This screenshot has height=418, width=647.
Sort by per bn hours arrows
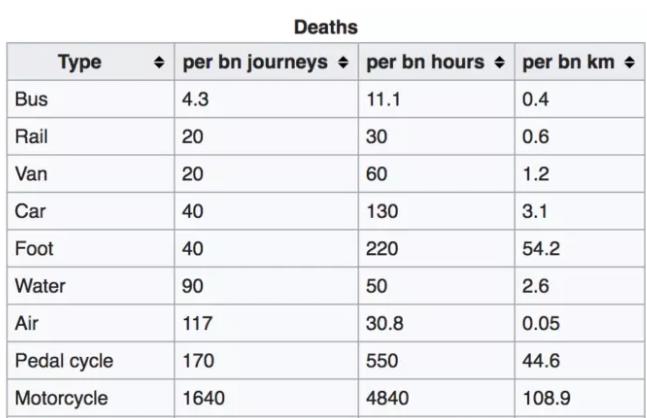pyautogui.click(x=499, y=62)
